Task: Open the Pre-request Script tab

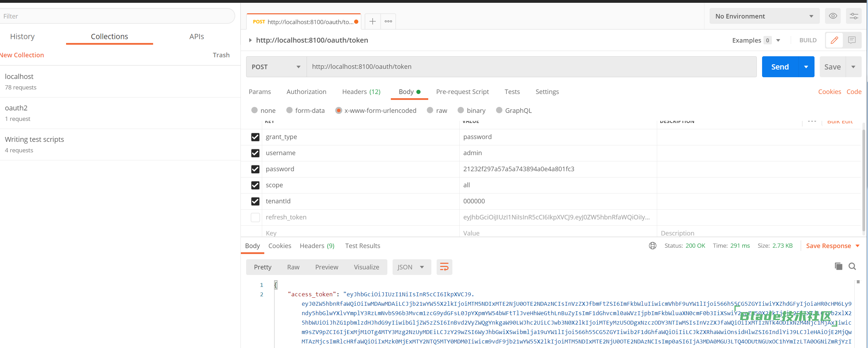Action: 462,92
